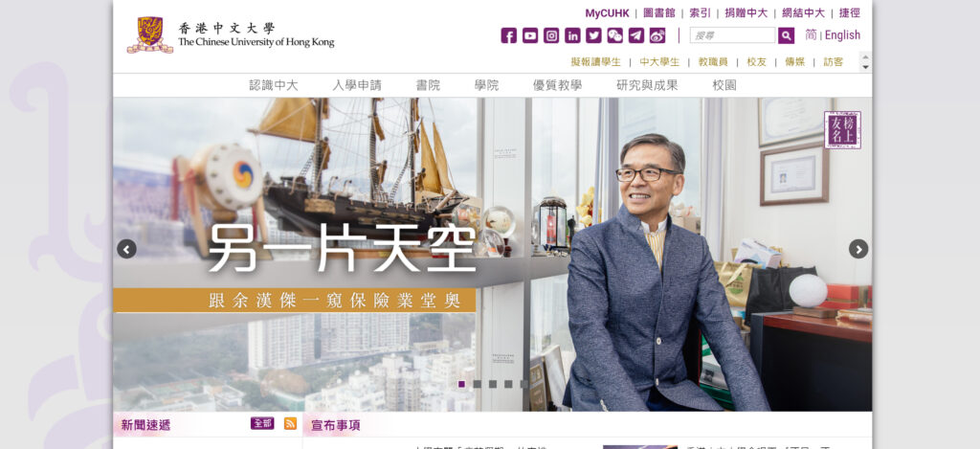Select the second carousel indicator dot

click(477, 384)
